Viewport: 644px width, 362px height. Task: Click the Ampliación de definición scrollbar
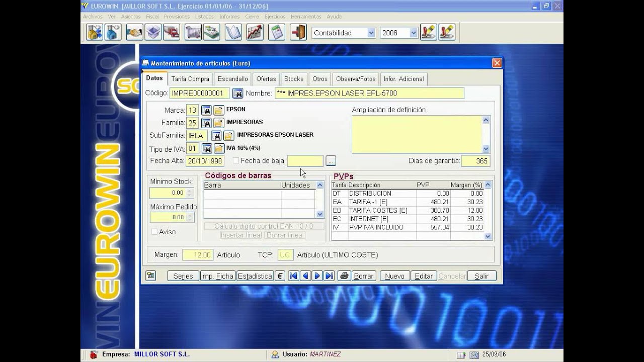point(486,134)
